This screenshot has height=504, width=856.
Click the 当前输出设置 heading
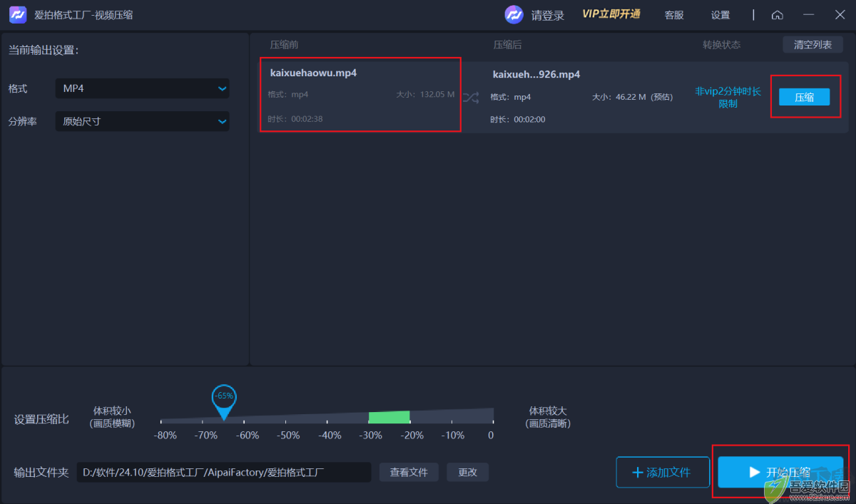point(44,50)
